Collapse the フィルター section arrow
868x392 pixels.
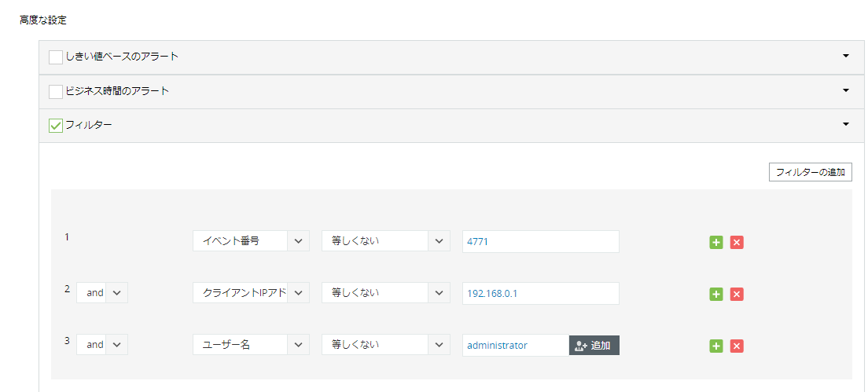(x=846, y=124)
